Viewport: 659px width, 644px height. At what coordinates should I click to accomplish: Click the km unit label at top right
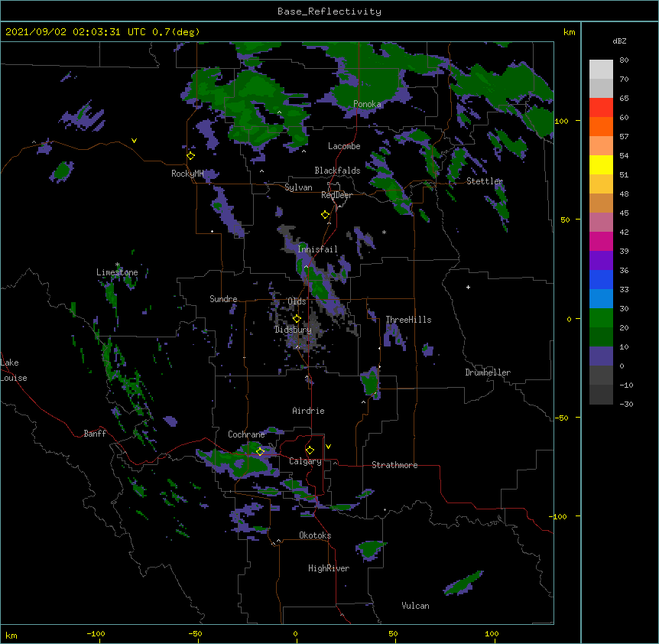(x=569, y=32)
